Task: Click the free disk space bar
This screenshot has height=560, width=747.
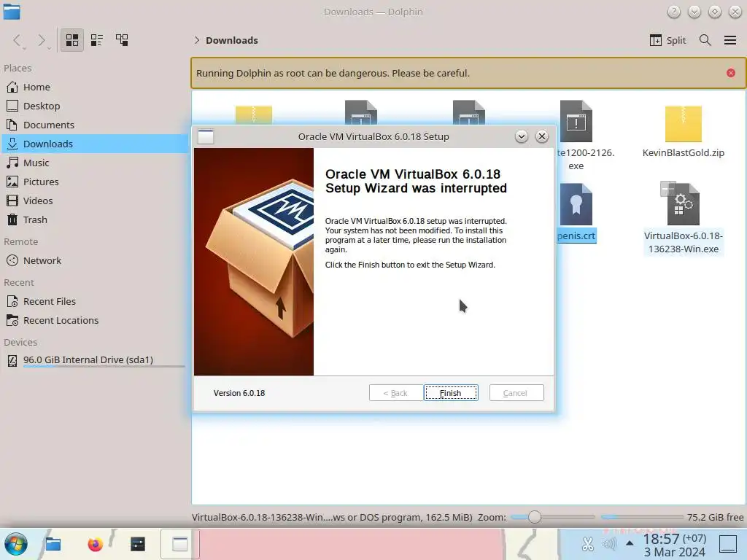Action: [x=642, y=517]
